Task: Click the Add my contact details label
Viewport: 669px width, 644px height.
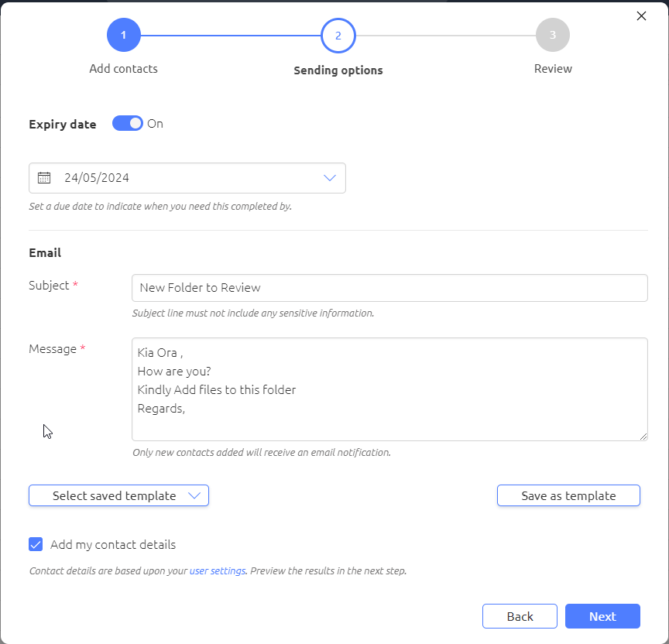Action: pyautogui.click(x=113, y=545)
